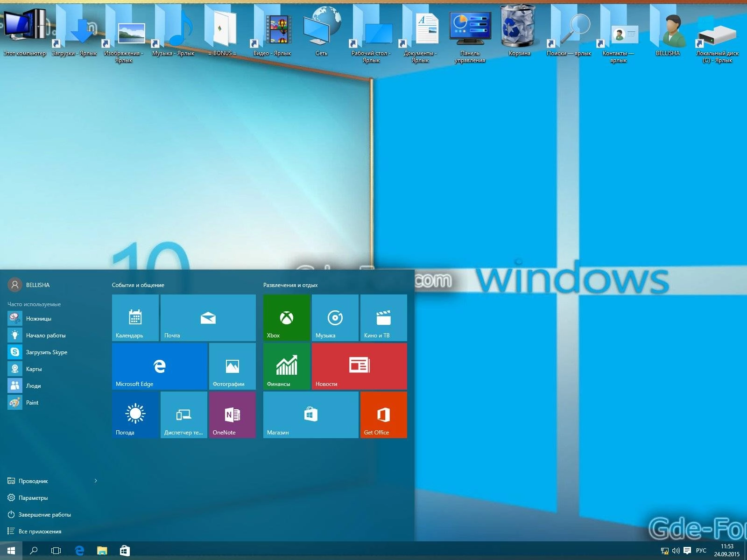This screenshot has width=747, height=560.
Task: Switch the РУС input language indicator
Action: point(701,551)
